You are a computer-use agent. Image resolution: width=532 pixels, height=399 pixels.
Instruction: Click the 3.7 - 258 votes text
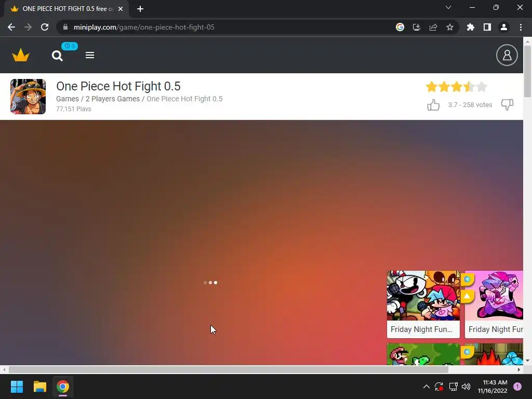click(470, 105)
